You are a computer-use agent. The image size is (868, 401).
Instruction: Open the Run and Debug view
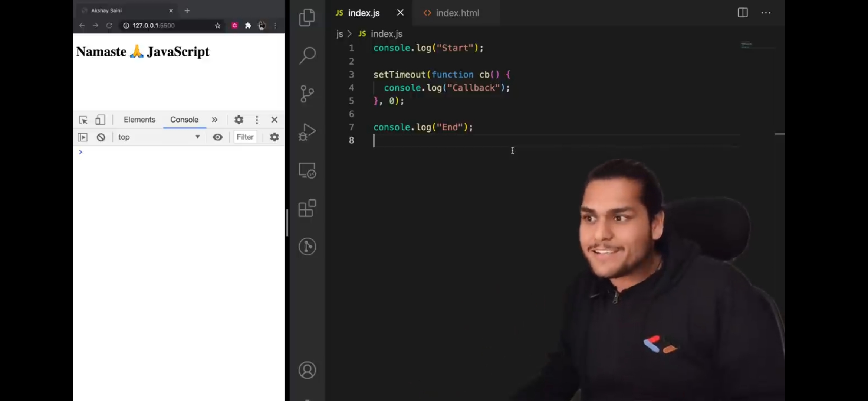click(307, 132)
